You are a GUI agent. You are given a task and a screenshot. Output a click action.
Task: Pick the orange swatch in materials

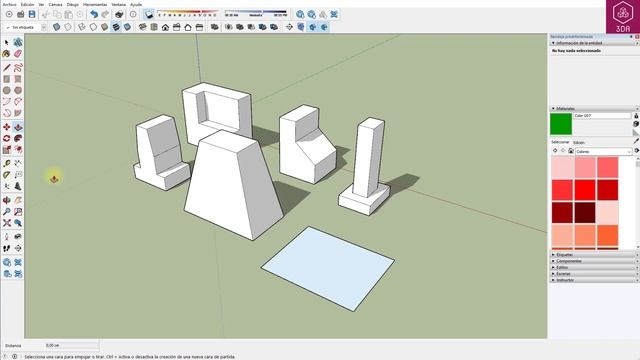tap(607, 235)
